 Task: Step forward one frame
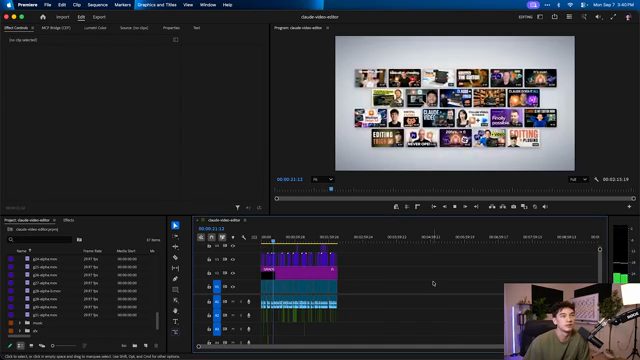point(465,207)
